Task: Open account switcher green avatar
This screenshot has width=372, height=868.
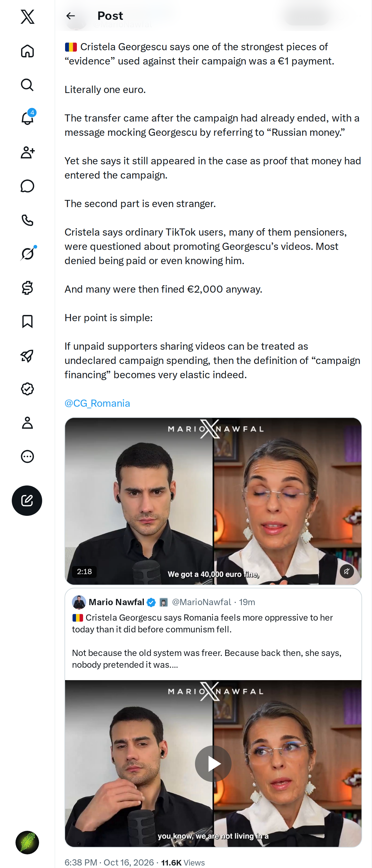Action: click(x=27, y=842)
